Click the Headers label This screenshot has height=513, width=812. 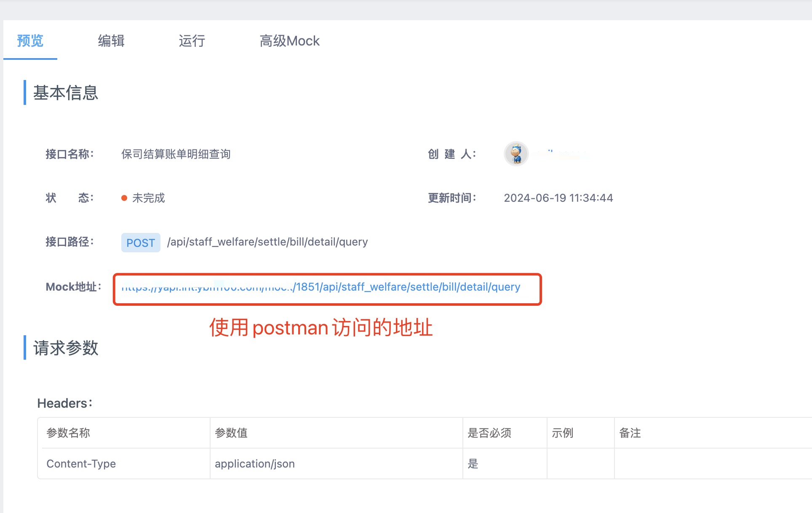tap(65, 403)
